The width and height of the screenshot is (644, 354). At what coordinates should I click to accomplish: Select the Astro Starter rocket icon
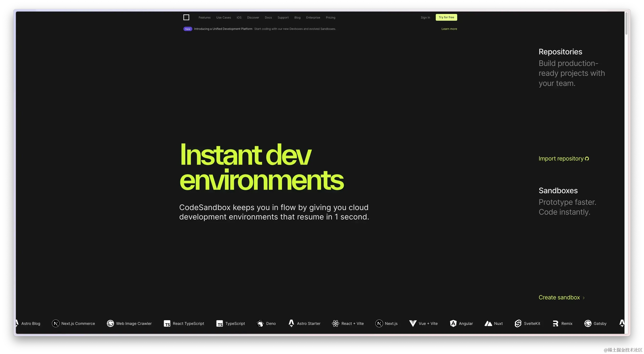(x=291, y=323)
